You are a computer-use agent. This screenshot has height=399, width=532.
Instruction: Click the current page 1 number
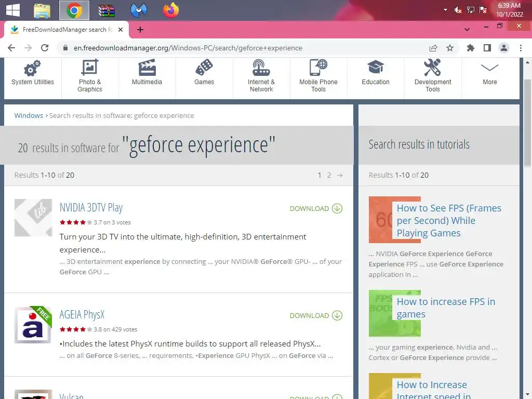click(x=320, y=175)
